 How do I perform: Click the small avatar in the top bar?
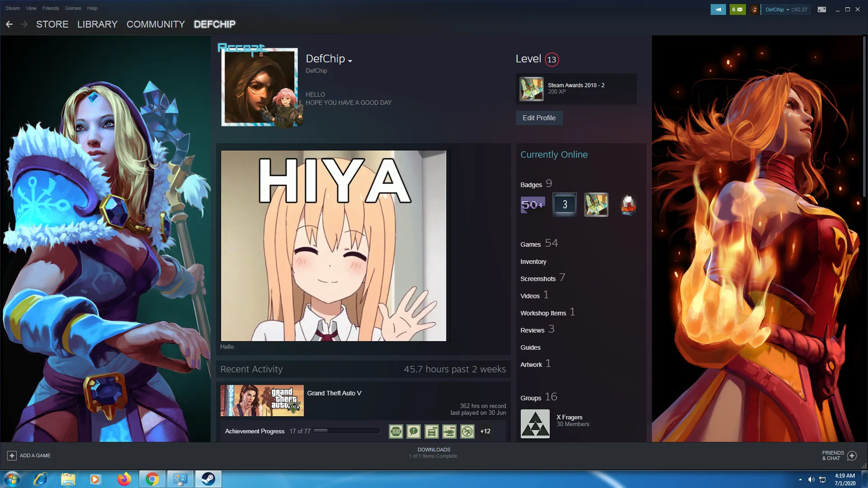pos(755,9)
